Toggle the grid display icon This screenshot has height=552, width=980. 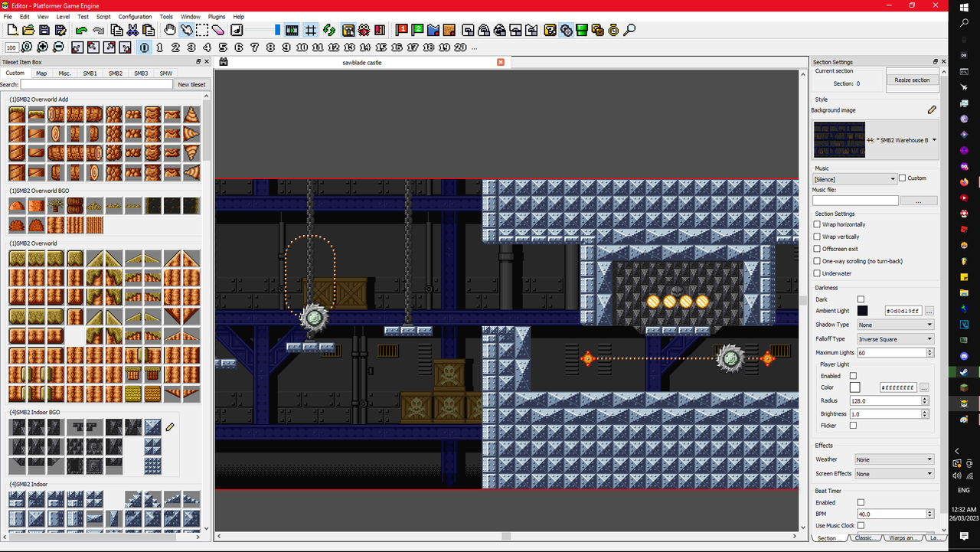point(310,30)
